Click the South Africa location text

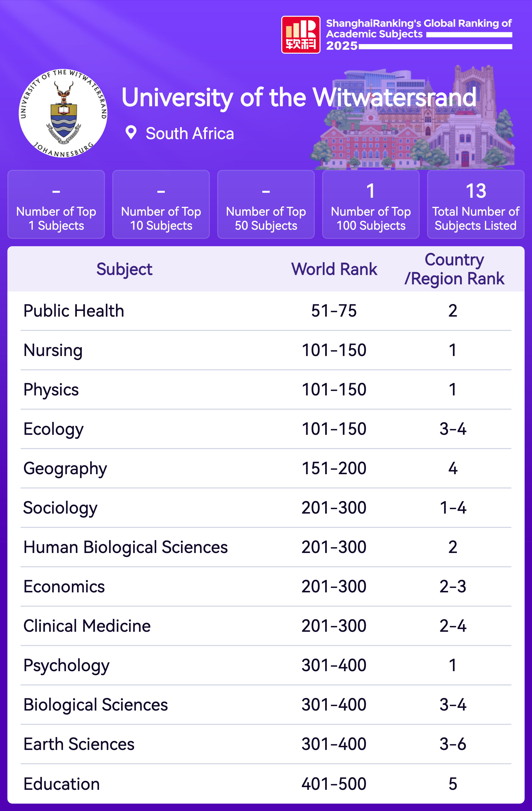189,133
